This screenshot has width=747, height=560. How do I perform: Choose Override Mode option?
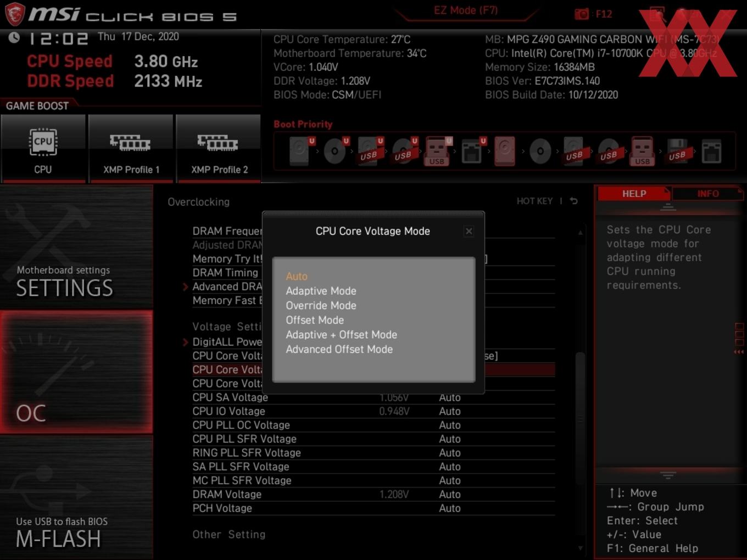coord(321,305)
